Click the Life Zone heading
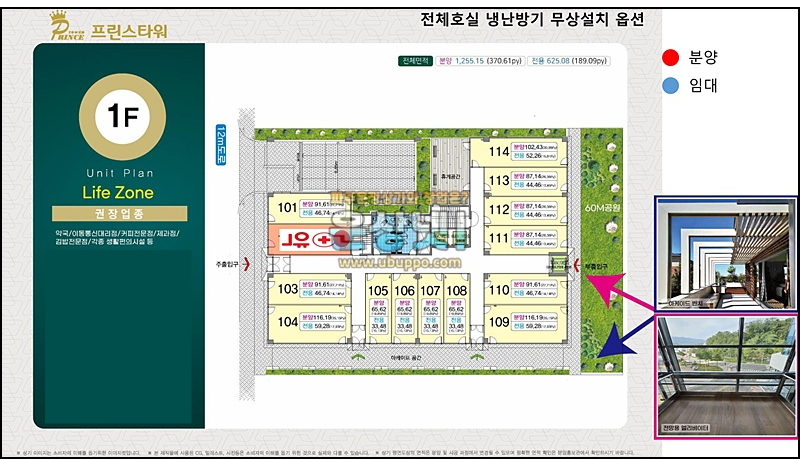800x460 pixels. click(x=118, y=192)
